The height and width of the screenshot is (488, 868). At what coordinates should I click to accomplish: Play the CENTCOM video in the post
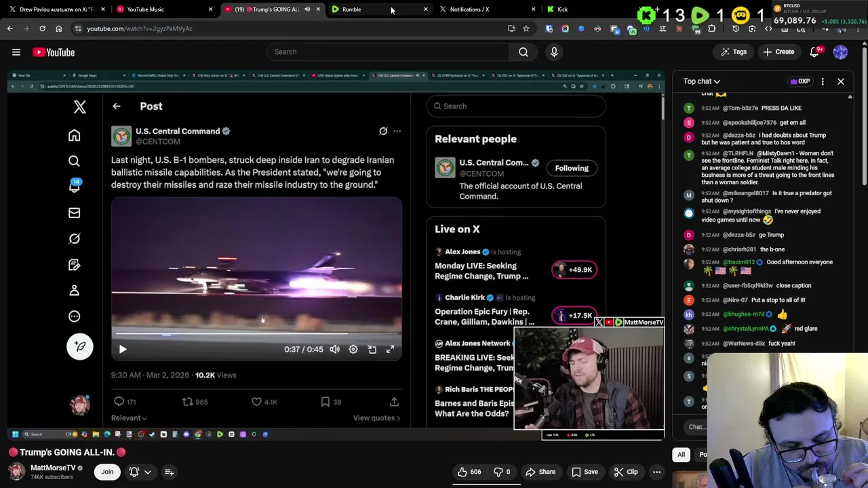pyautogui.click(x=123, y=350)
